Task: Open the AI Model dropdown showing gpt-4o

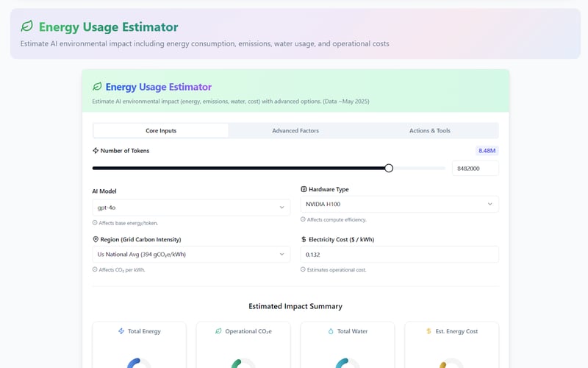Action: (x=191, y=208)
